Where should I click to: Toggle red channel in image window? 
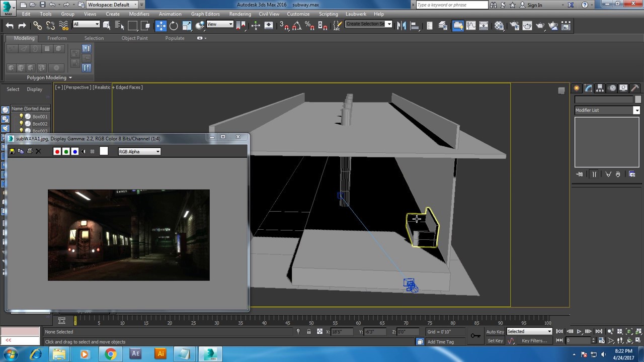click(57, 151)
